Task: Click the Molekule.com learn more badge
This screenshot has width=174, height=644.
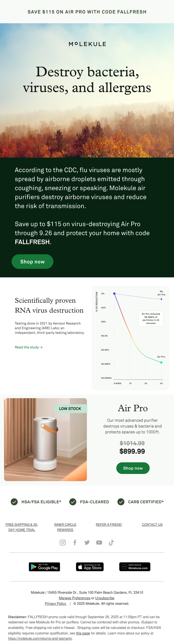Action: pos(135,567)
